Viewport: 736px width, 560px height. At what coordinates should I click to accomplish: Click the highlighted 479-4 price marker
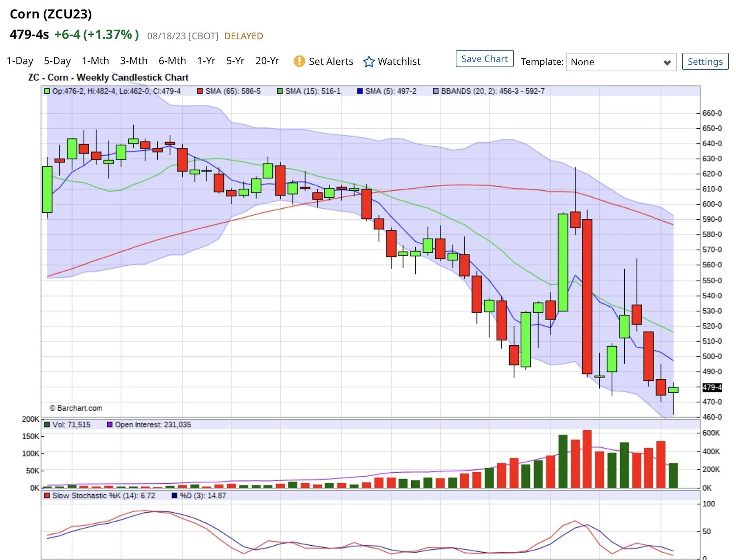coord(712,387)
